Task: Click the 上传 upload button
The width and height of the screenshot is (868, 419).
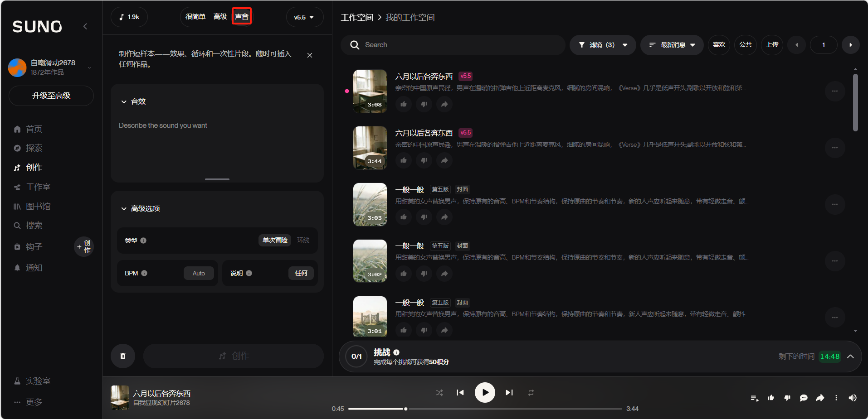Action: pyautogui.click(x=772, y=45)
